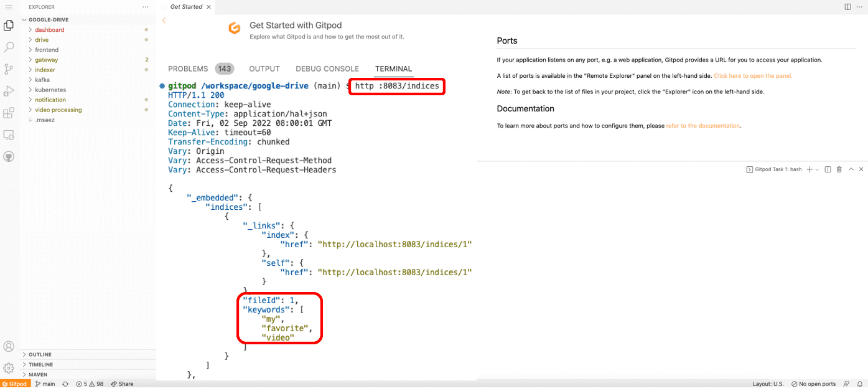Click Share in the status bar

[122, 384]
